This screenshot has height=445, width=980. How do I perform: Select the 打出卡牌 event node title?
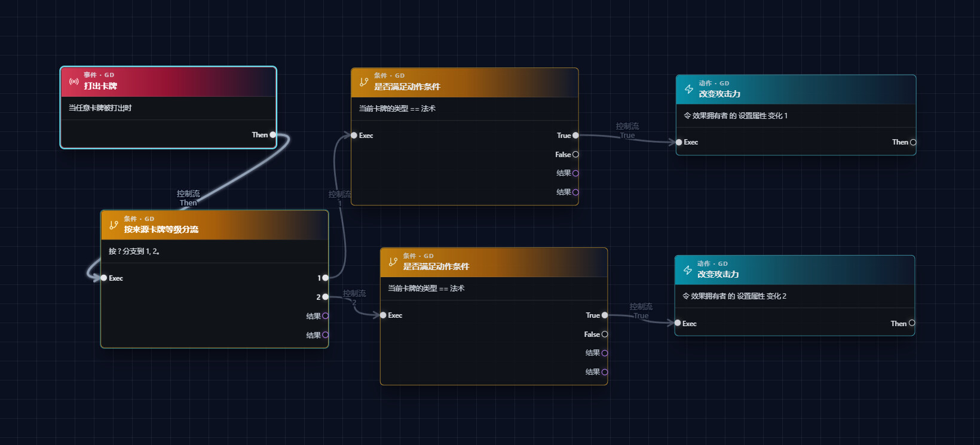[x=100, y=86]
